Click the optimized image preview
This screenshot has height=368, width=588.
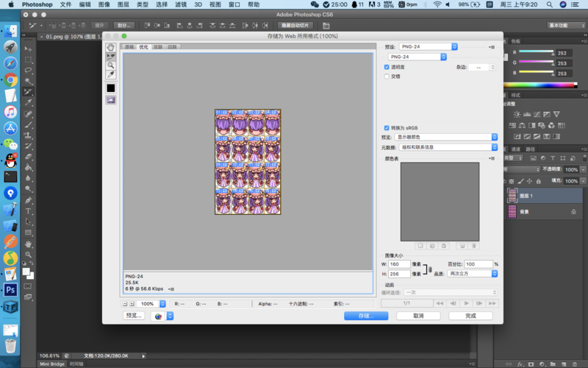point(248,162)
